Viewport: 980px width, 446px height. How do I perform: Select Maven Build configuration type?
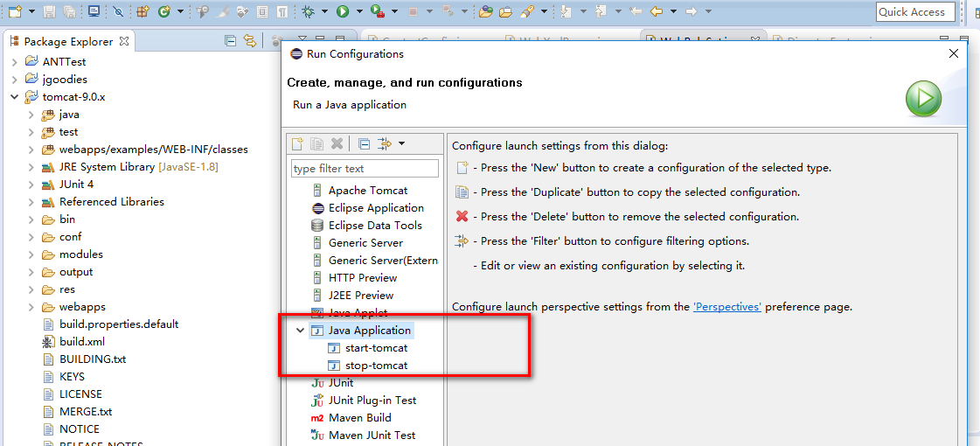coord(360,418)
